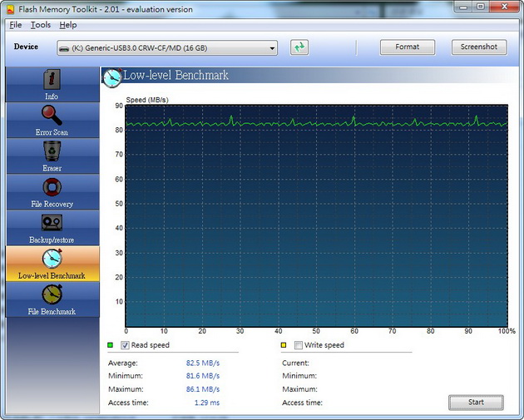This screenshot has height=420, width=524.
Task: Open the Tools menu
Action: [x=41, y=25]
